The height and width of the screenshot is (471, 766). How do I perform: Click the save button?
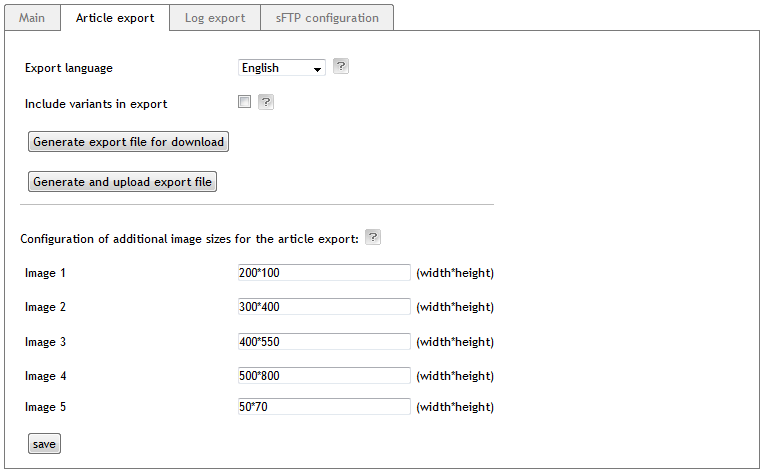click(x=44, y=443)
